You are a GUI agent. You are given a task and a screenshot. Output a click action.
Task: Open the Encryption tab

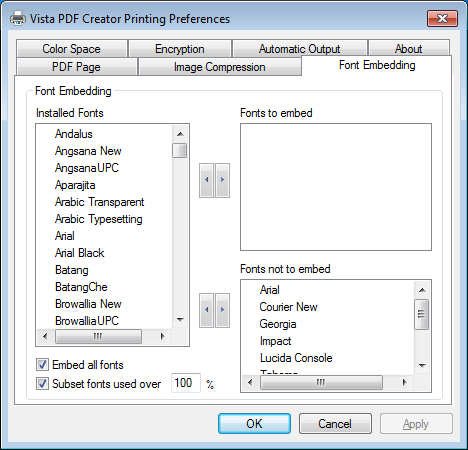click(180, 49)
